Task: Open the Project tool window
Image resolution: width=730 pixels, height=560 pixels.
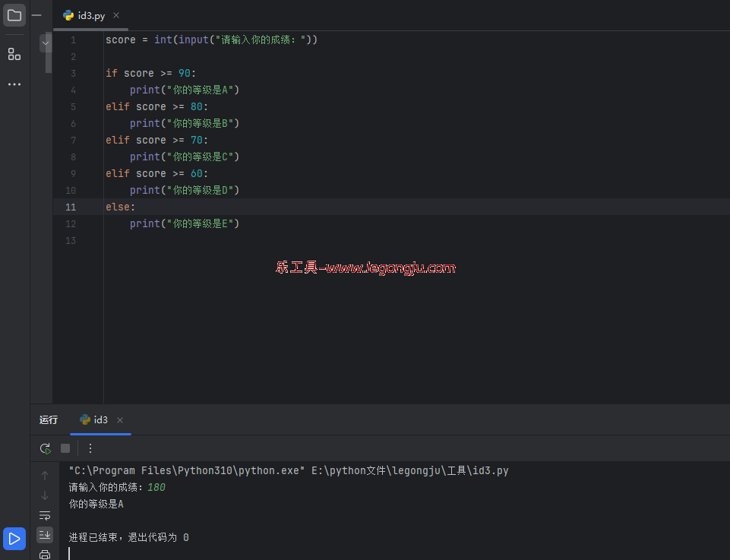Action: pos(14,15)
